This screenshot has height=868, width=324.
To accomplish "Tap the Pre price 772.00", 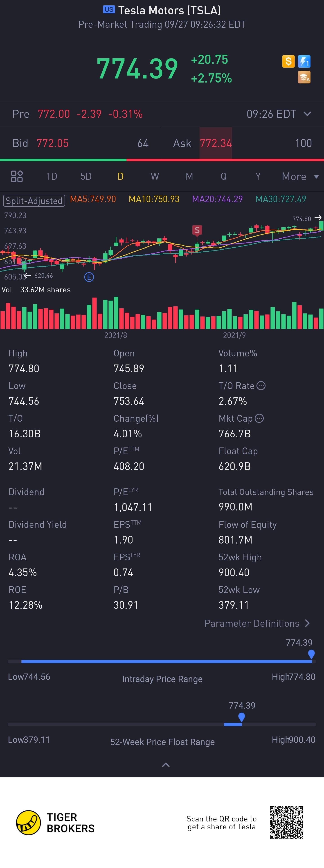I will click(54, 114).
